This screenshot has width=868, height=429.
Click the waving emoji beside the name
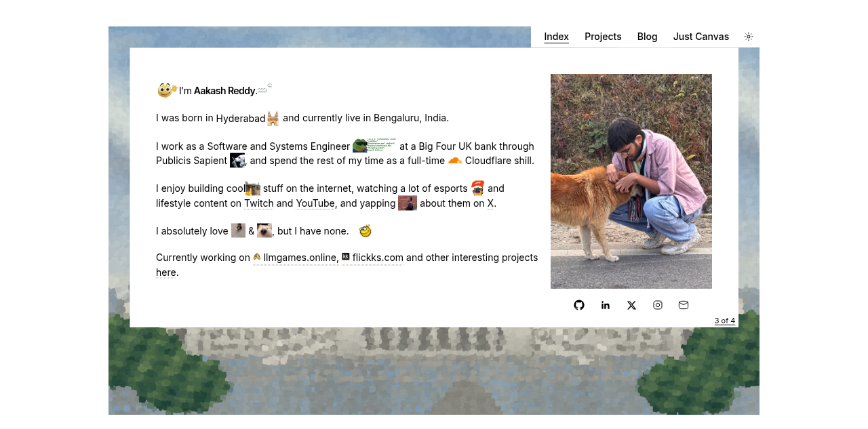167,90
